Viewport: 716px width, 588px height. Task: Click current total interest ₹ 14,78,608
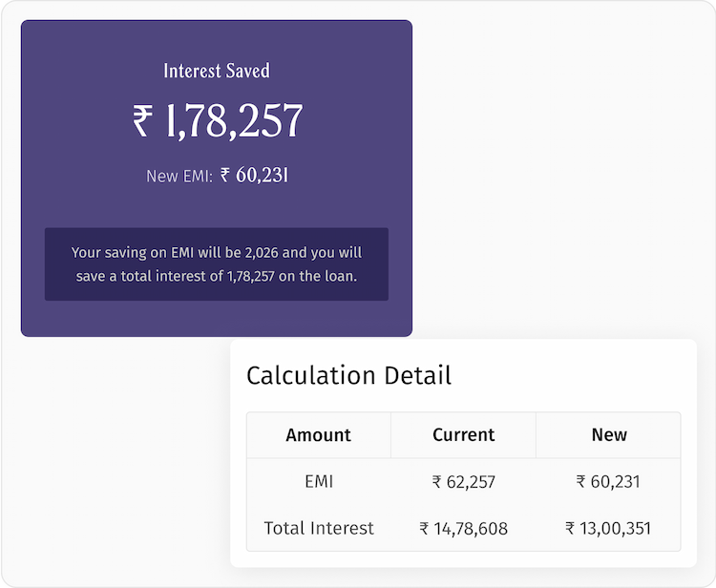click(463, 529)
